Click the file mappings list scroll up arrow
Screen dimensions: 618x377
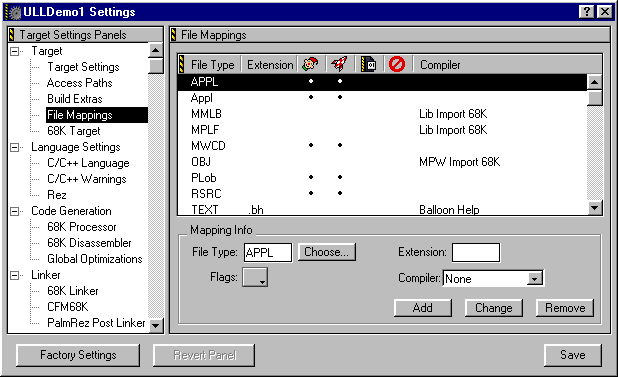tap(594, 82)
